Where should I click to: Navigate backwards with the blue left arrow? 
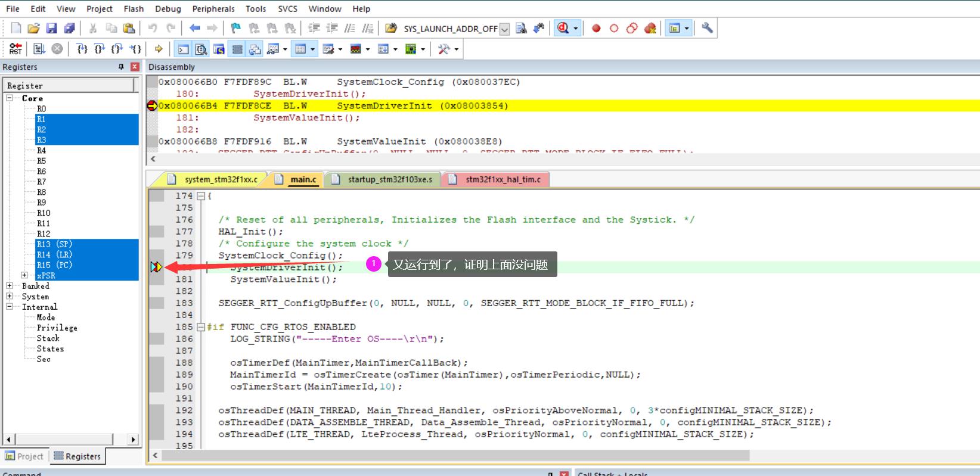click(x=194, y=28)
